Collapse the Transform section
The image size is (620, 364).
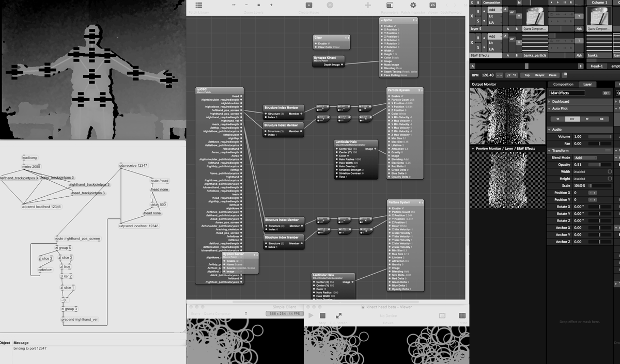549,151
